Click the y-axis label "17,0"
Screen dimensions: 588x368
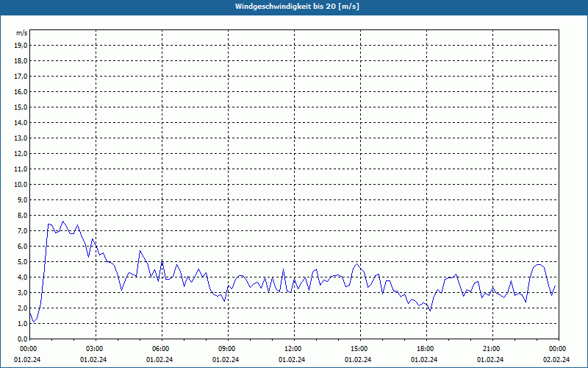coord(21,77)
